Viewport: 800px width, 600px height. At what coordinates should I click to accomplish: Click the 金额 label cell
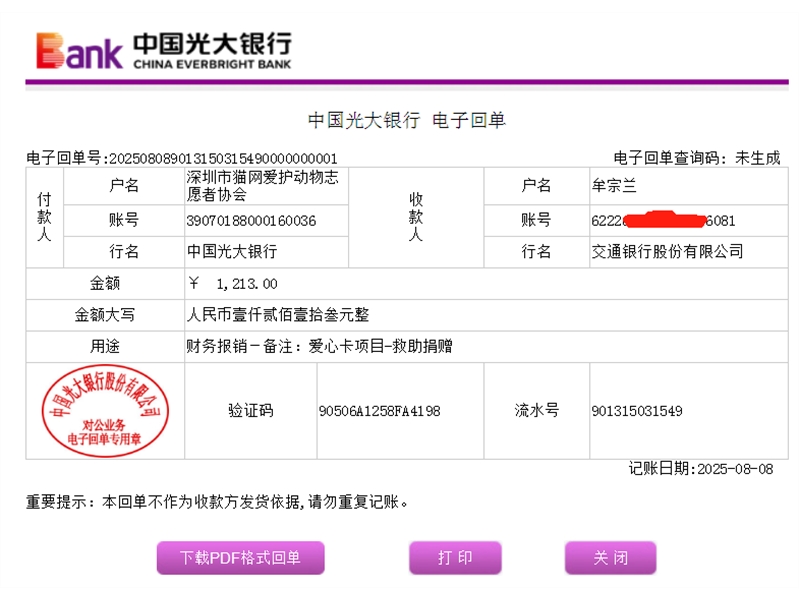click(105, 284)
